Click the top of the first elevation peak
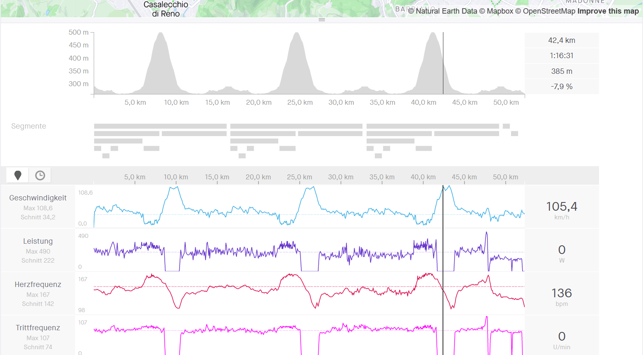The width and height of the screenshot is (644, 355). 160,34
